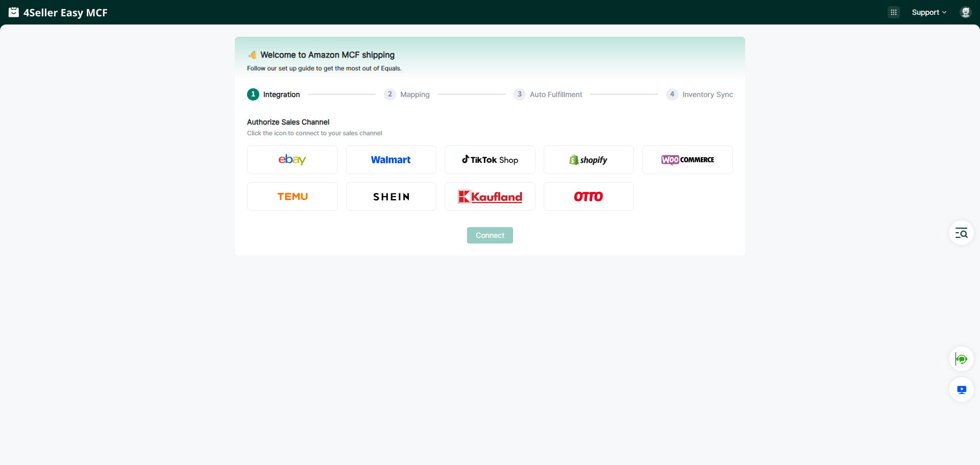Choose Walmart as sales channel
The width and height of the screenshot is (980, 465).
coord(391,160)
